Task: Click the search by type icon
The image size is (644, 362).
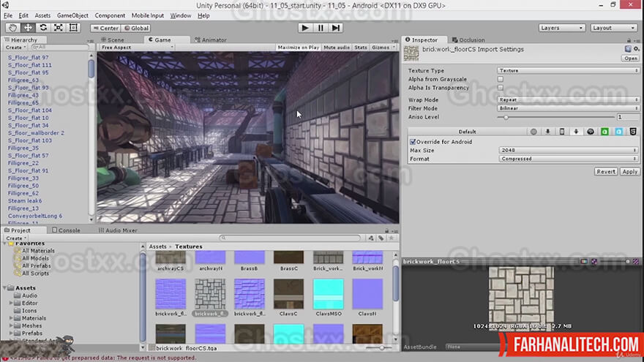Action: [371, 238]
